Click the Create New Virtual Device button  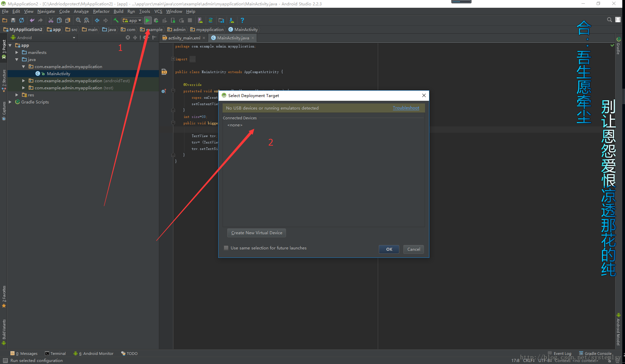pos(257,233)
